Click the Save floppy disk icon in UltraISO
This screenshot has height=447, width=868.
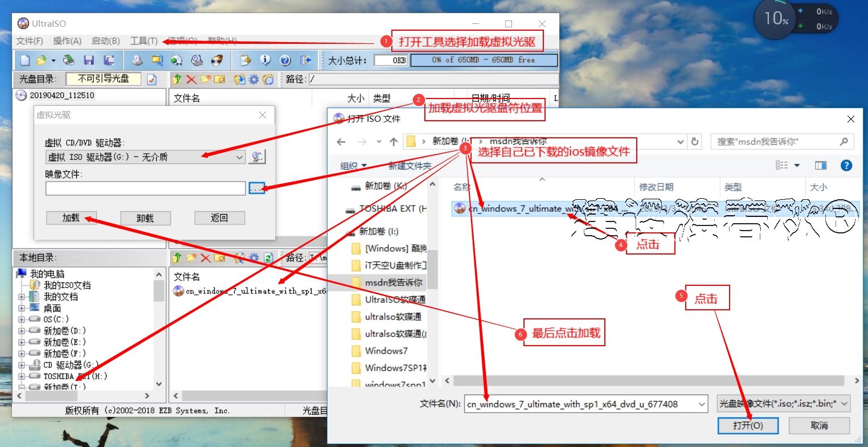tap(89, 60)
